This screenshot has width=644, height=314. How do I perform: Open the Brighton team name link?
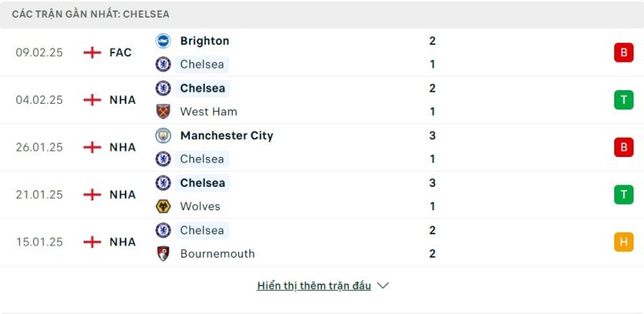coord(204,41)
